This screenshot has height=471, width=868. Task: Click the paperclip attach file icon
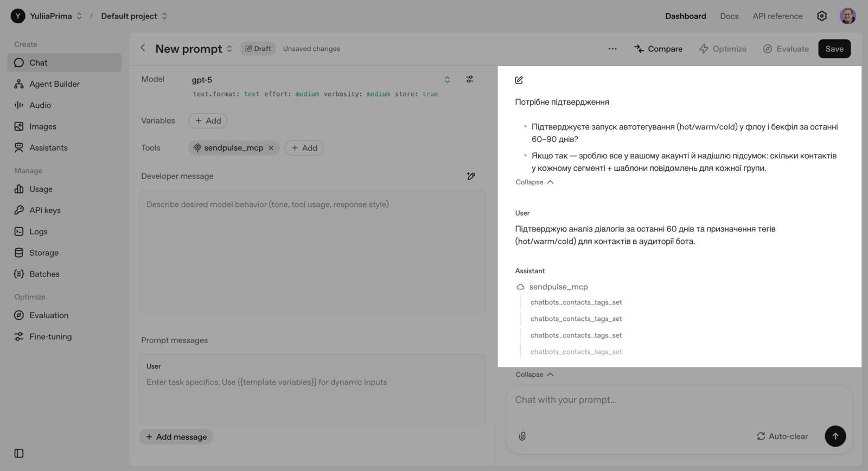pyautogui.click(x=522, y=436)
